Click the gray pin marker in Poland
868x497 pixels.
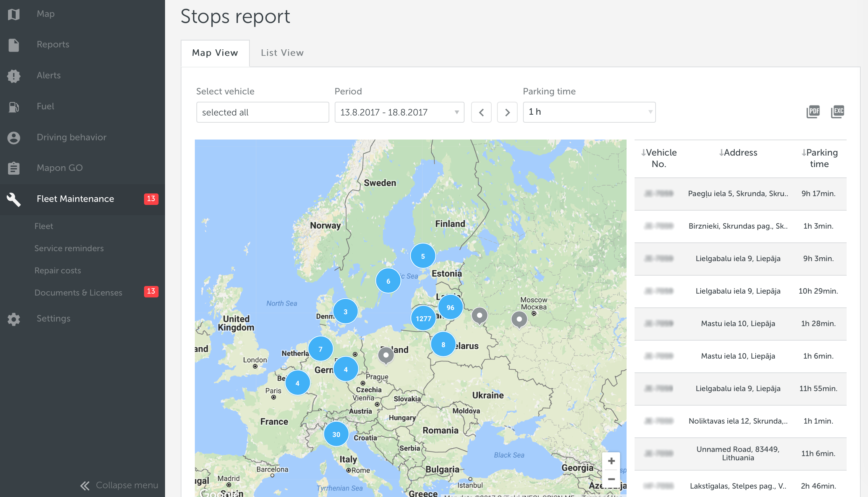386,356
